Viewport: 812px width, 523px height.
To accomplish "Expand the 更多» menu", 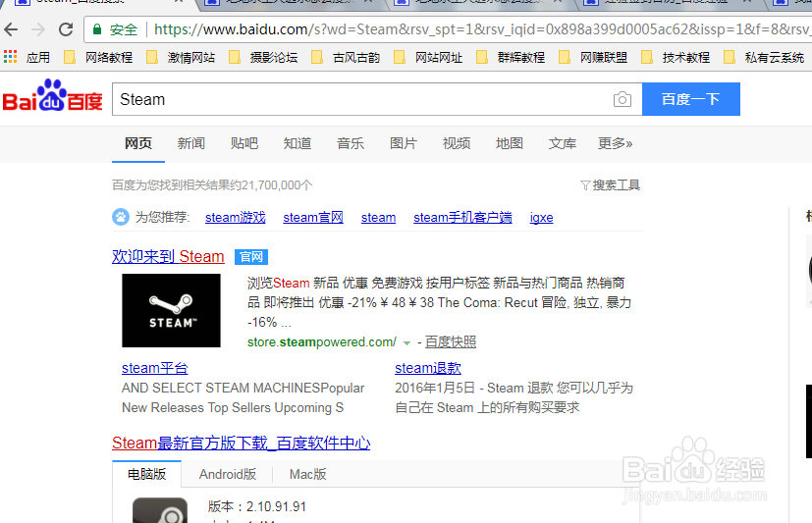I will click(616, 143).
